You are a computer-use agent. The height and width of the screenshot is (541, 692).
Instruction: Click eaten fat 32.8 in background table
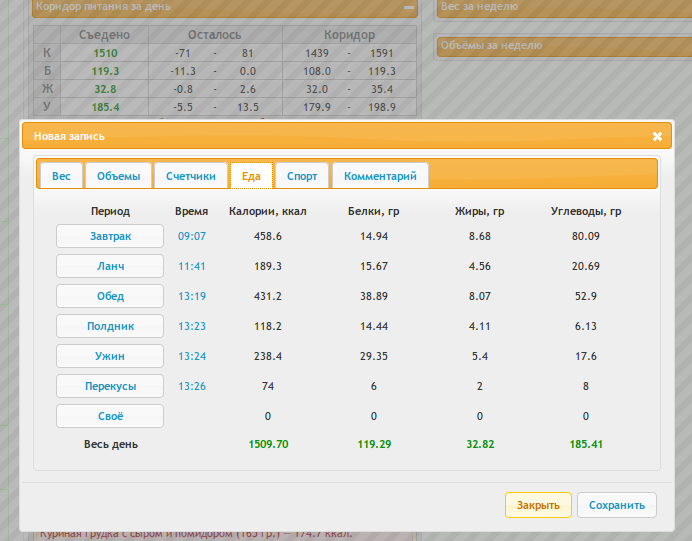pyautogui.click(x=105, y=89)
